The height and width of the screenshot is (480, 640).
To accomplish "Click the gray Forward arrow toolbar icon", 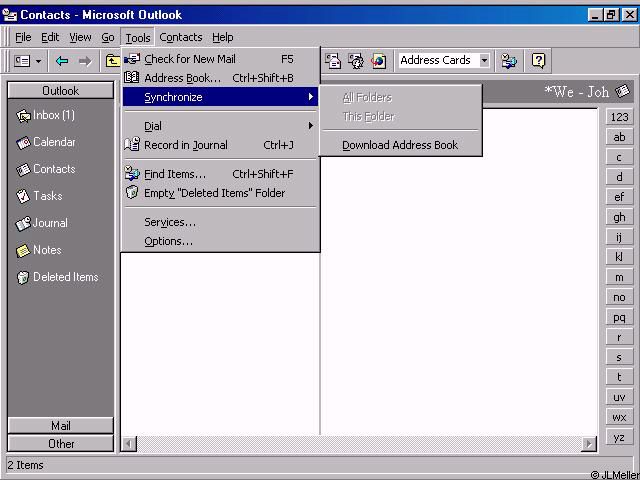I will (x=85, y=61).
